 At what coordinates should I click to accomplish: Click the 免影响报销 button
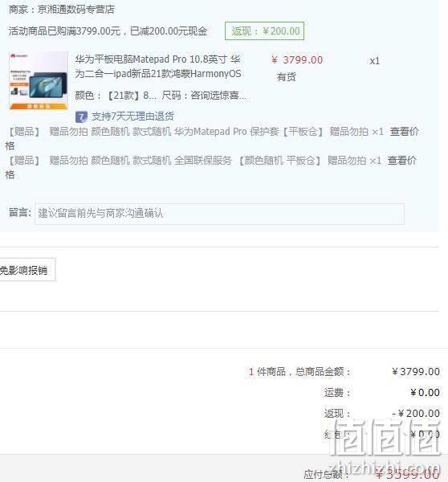pos(27,270)
